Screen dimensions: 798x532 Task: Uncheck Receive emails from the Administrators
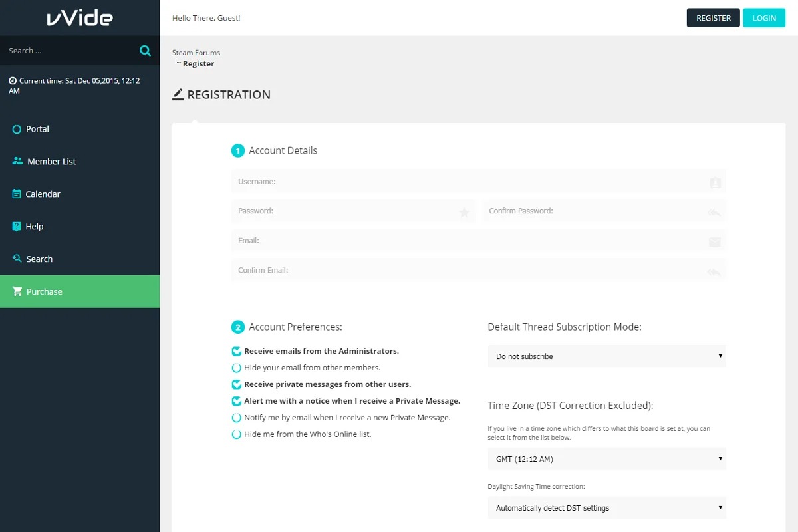236,351
